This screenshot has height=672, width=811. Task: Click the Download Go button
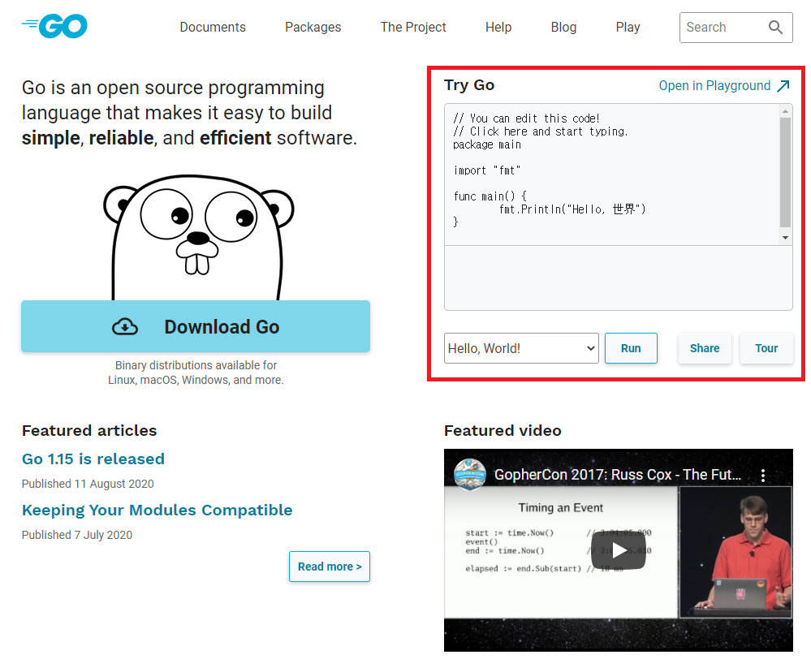(x=196, y=327)
